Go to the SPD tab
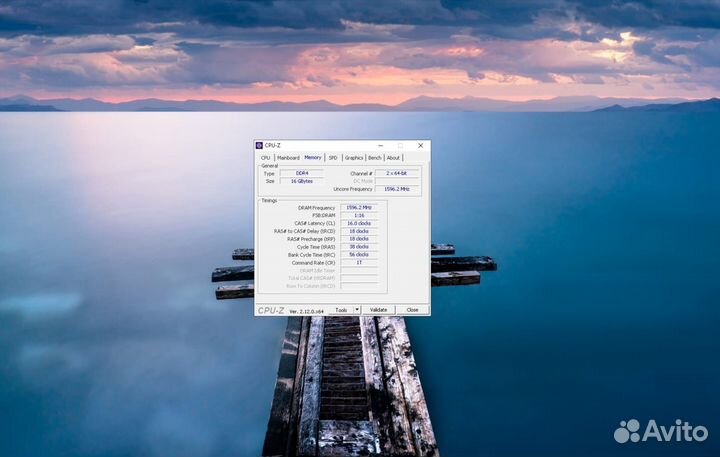The width and height of the screenshot is (720, 457). pyautogui.click(x=333, y=157)
